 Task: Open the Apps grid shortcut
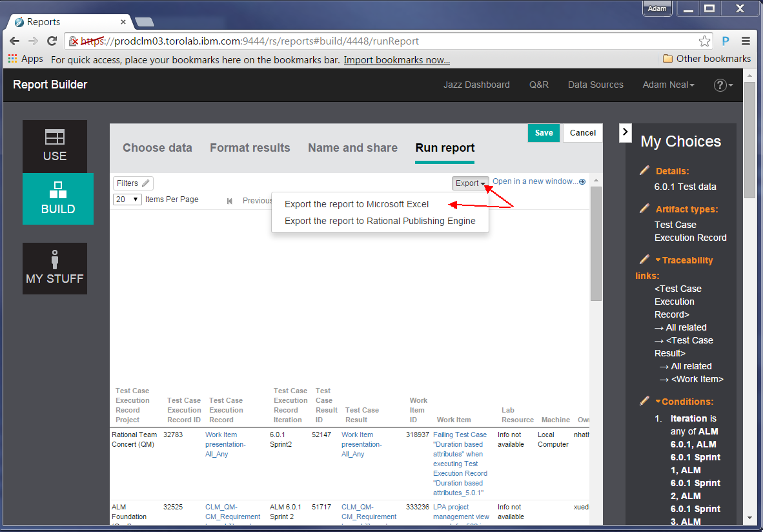click(x=26, y=59)
